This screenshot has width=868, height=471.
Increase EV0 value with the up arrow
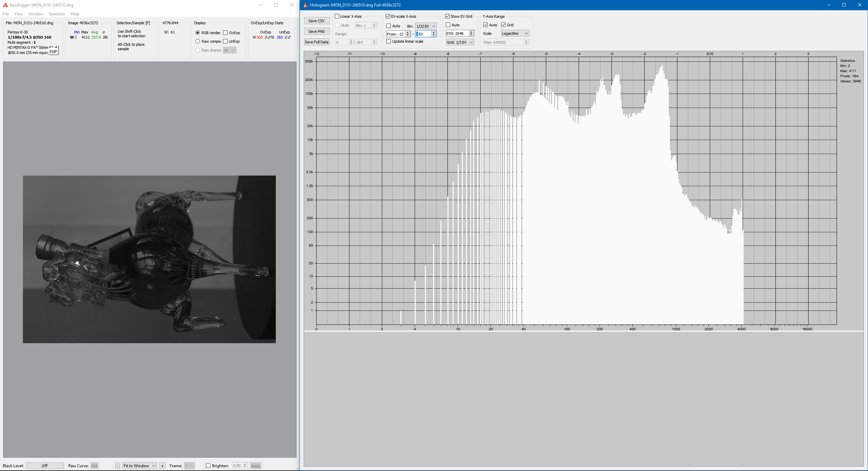pos(471,32)
